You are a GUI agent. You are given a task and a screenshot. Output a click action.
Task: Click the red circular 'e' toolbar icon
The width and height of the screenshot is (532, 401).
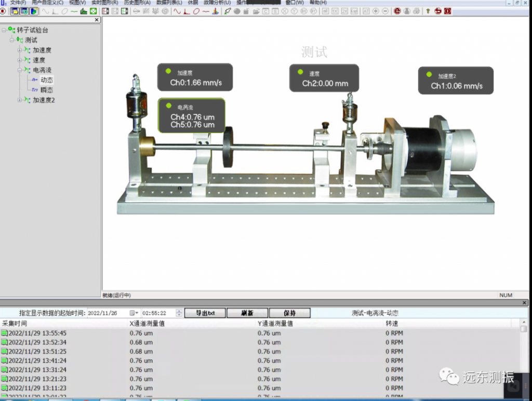coord(397,11)
